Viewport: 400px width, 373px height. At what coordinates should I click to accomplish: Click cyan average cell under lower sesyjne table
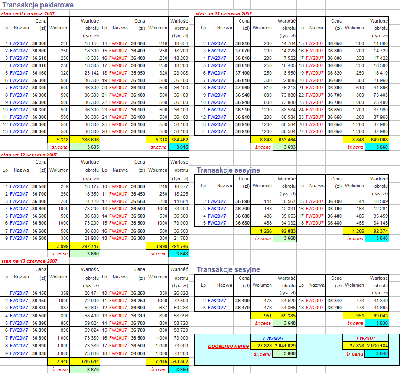377,323
